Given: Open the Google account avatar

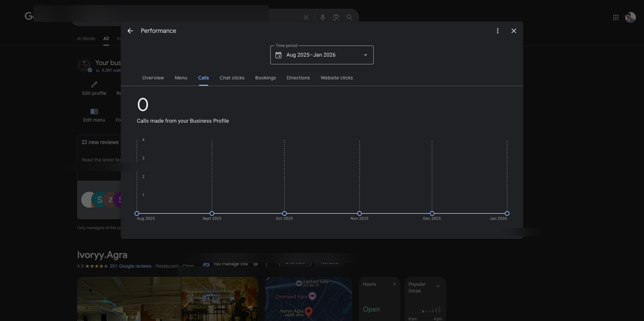Looking at the screenshot, I should [631, 17].
